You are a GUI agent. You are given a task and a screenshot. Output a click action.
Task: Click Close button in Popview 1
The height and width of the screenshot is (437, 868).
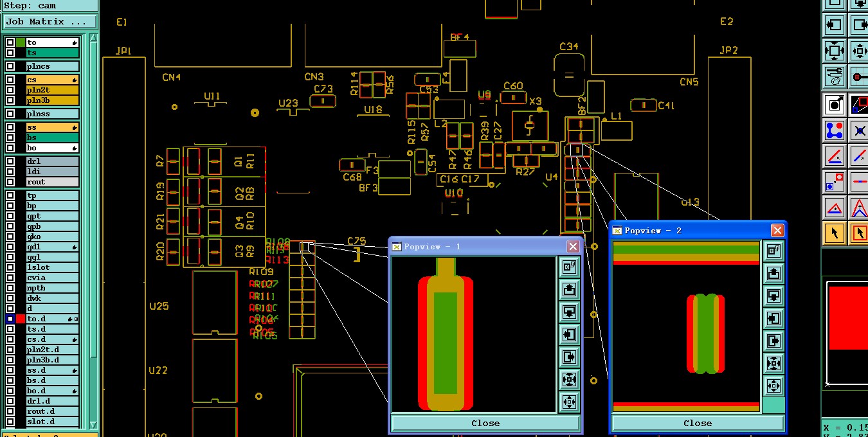485,423
